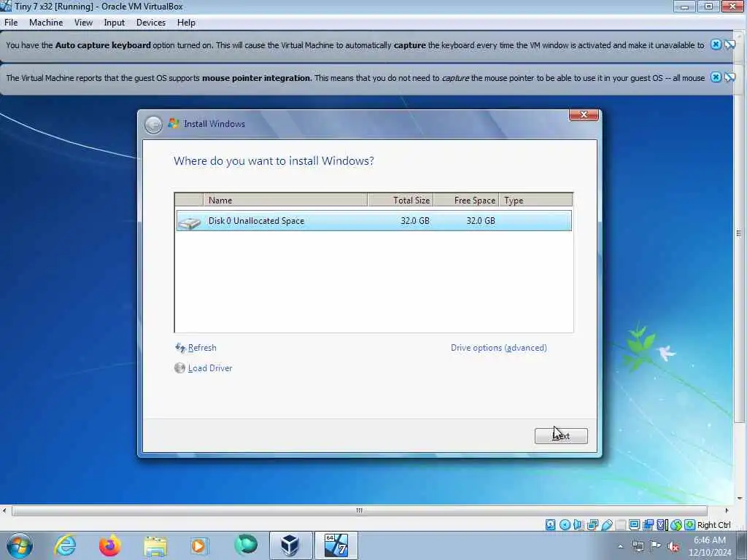Click the audio indicator in VirtualBox status bar

[x=578, y=525]
